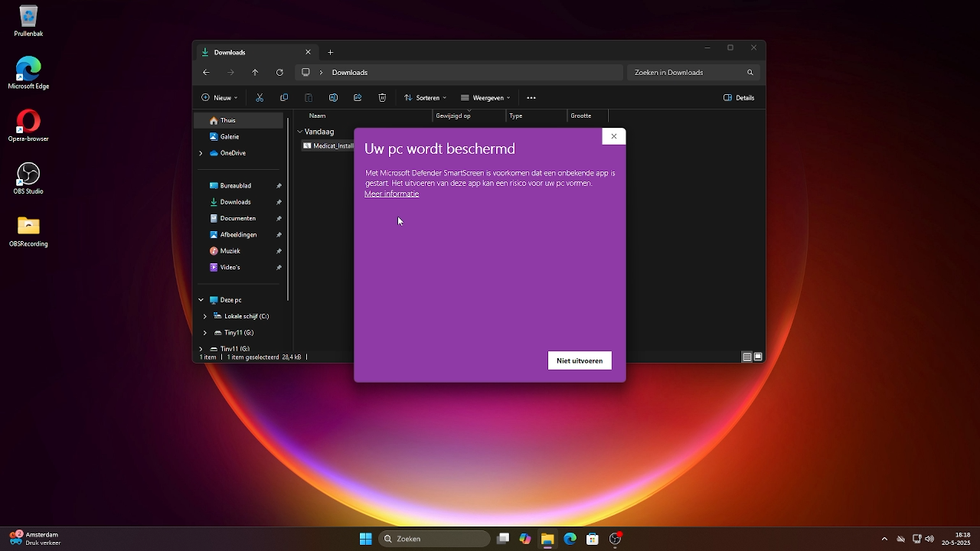
Task: Click the chevron before Downloads in address bar
Action: coord(322,73)
